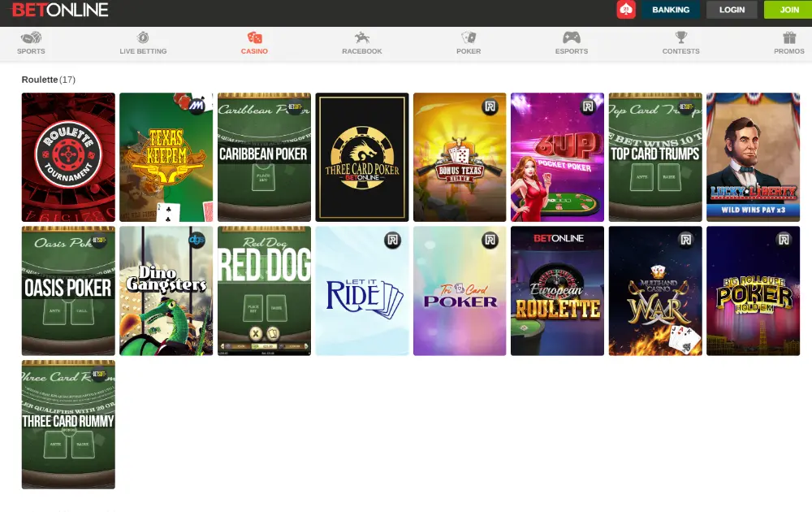Open Roulette Tournament game
Screen dimensions: 812x512
68,157
